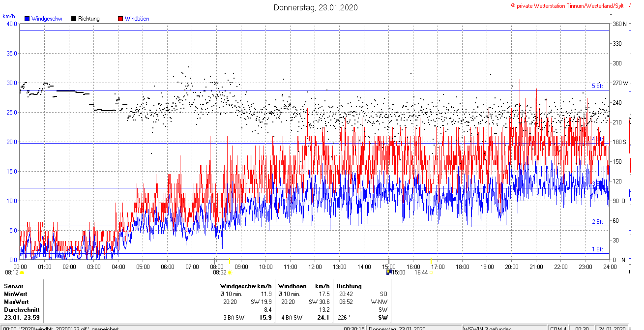The image size is (644, 330).
Task: Click the 3 Bft SW entry
Action: (x=234, y=318)
